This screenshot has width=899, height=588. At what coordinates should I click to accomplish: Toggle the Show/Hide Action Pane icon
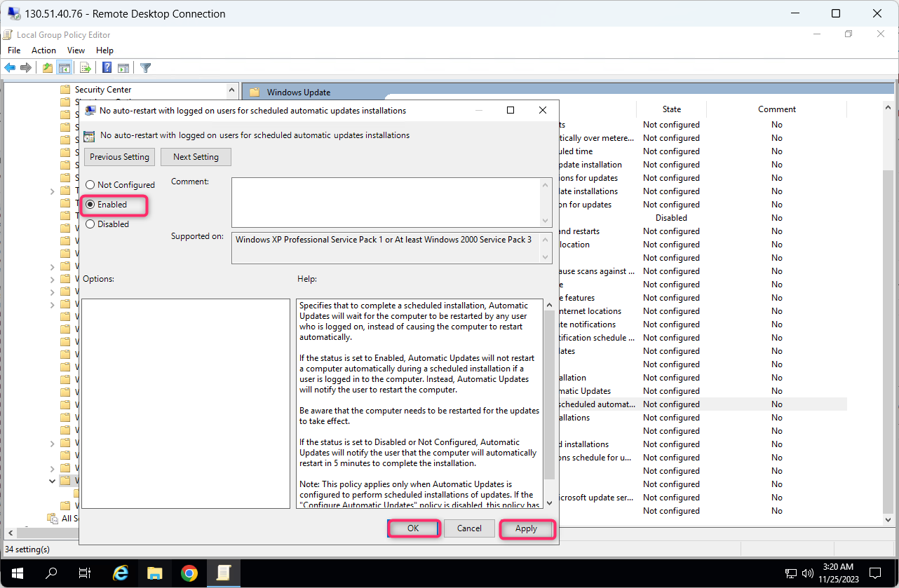point(123,68)
